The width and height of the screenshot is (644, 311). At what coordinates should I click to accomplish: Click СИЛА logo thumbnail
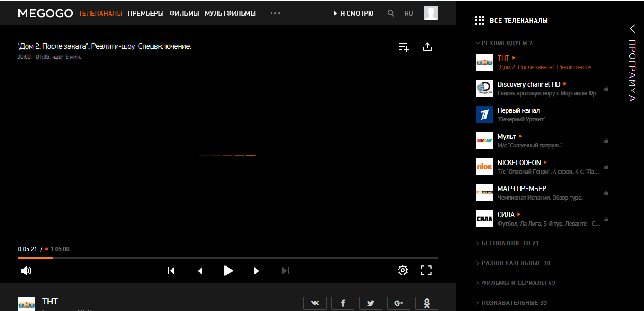(x=484, y=219)
